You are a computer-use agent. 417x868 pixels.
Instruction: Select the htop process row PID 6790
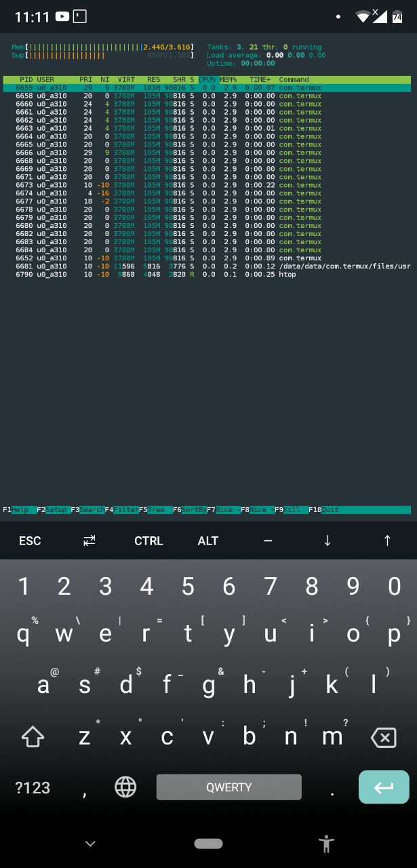tap(207, 275)
